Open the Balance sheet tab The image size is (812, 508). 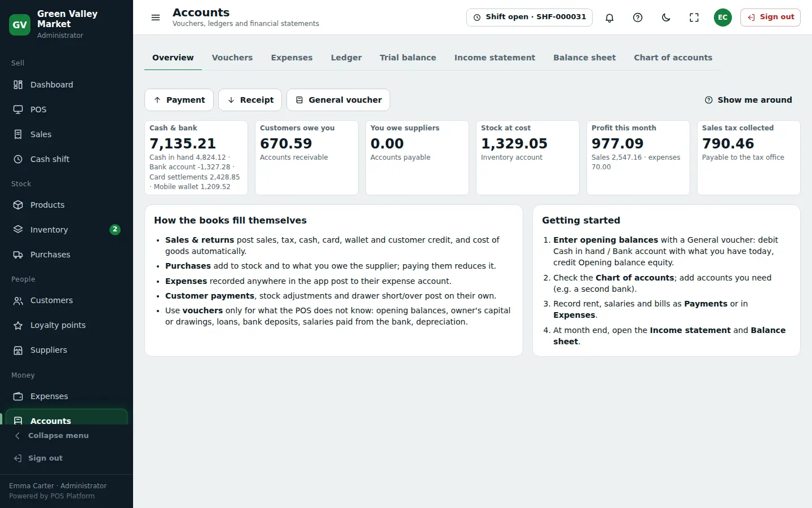(x=584, y=58)
